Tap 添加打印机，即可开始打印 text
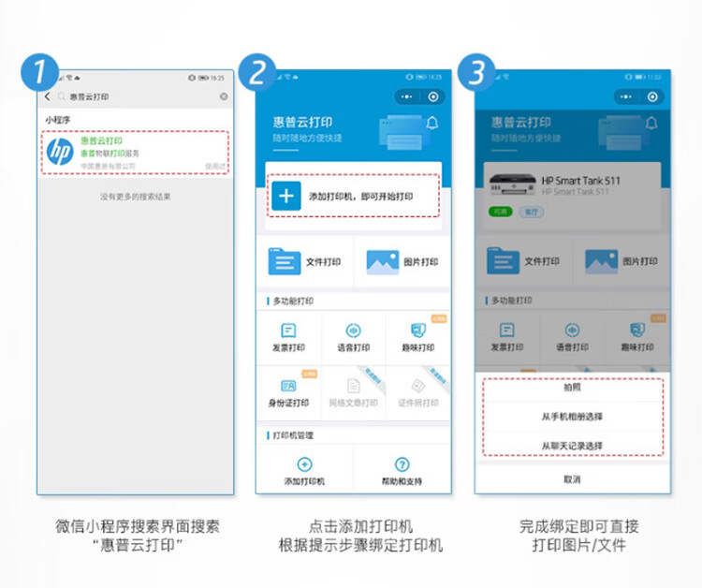Image resolution: width=702 pixels, height=588 pixels. coord(361,196)
